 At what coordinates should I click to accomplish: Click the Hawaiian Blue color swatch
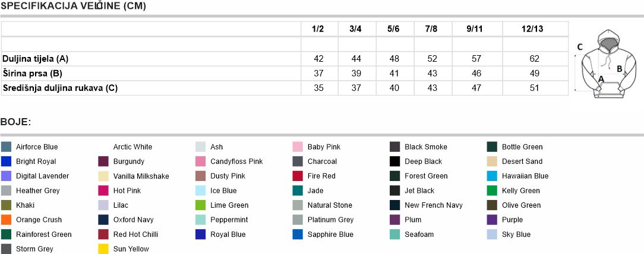coord(492,176)
